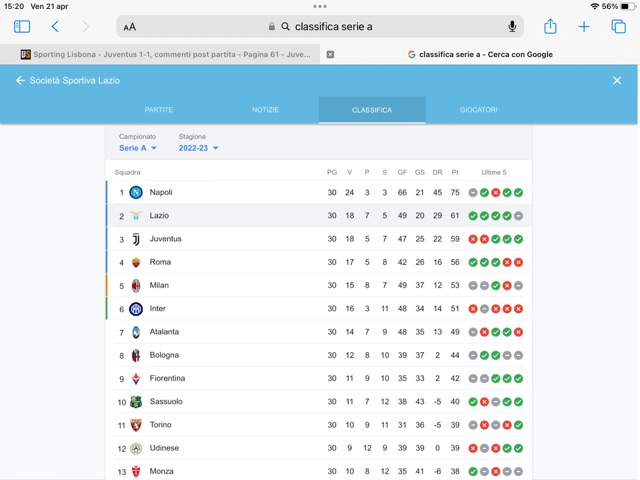Screen dimensions: 640x480
Task: Click Napoli's 75 points value
Action: 455,192
